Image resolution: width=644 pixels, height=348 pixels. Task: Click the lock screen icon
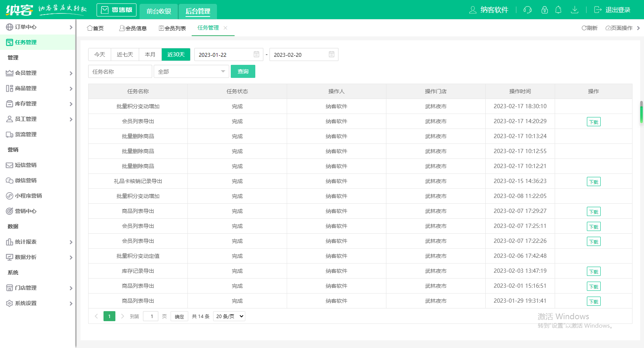(x=544, y=10)
